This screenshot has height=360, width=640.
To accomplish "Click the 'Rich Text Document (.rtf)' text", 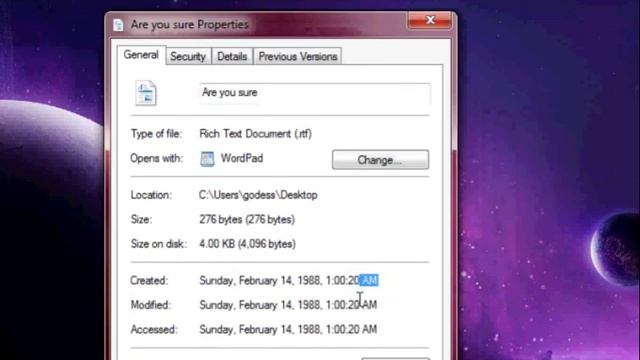I will point(256,134).
